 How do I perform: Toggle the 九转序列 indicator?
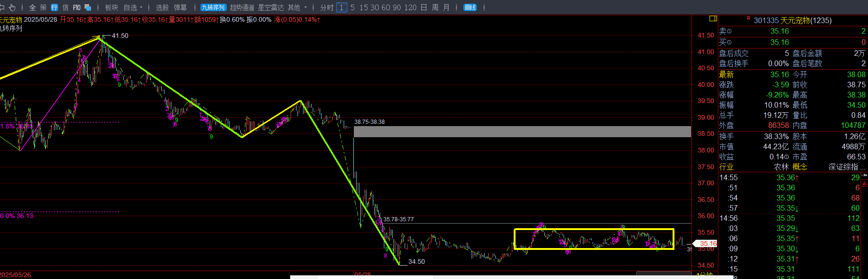[x=213, y=7]
